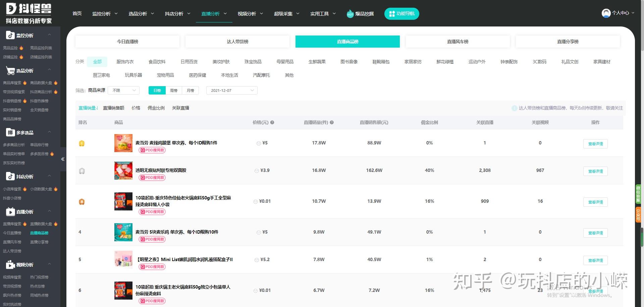Click the 视频分析 camera icon in sidebar
This screenshot has width=644, height=307.
coord(10,264)
